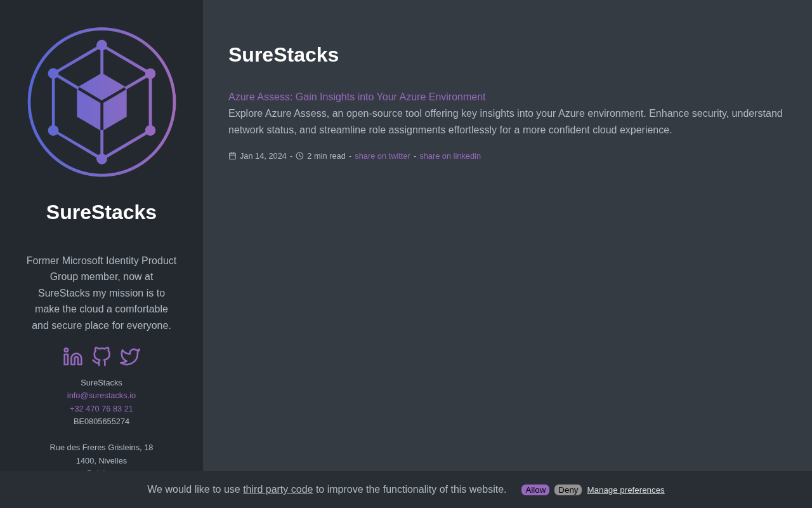Click the SureStacks main page heading
This screenshot has width=812, height=508.
coord(284,55)
